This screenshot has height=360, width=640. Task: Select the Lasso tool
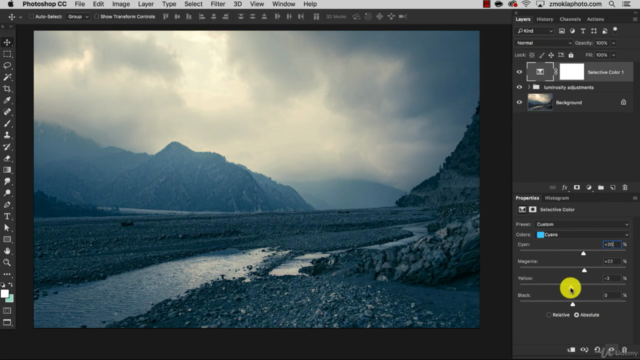(x=7, y=66)
